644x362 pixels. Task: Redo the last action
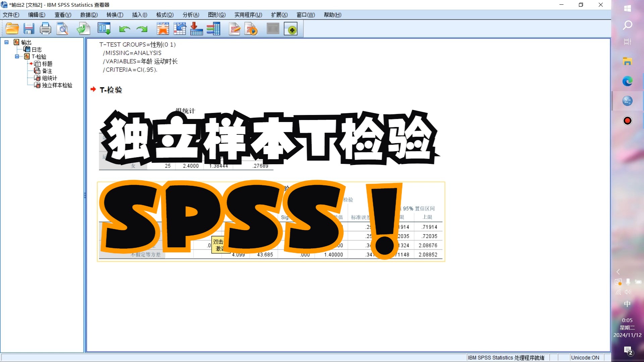142,29
